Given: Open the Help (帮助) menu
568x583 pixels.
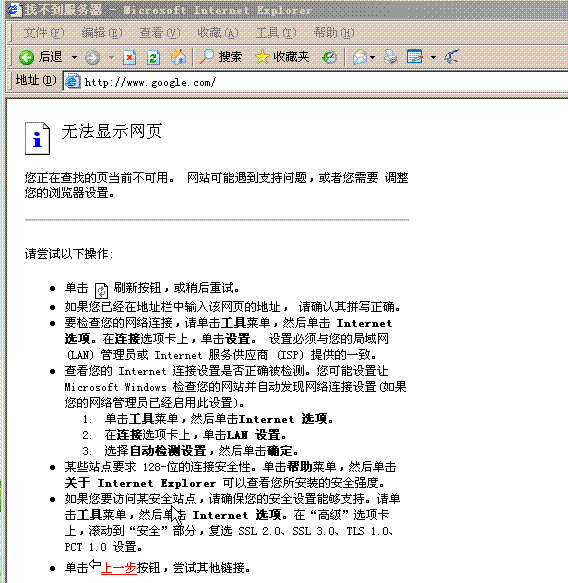Looking at the screenshot, I should pyautogui.click(x=334, y=33).
